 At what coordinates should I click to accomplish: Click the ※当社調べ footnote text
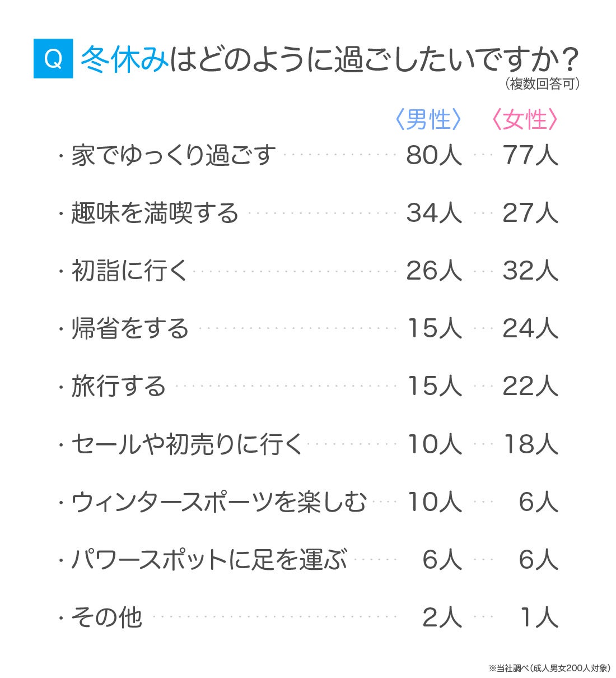pyautogui.click(x=549, y=668)
